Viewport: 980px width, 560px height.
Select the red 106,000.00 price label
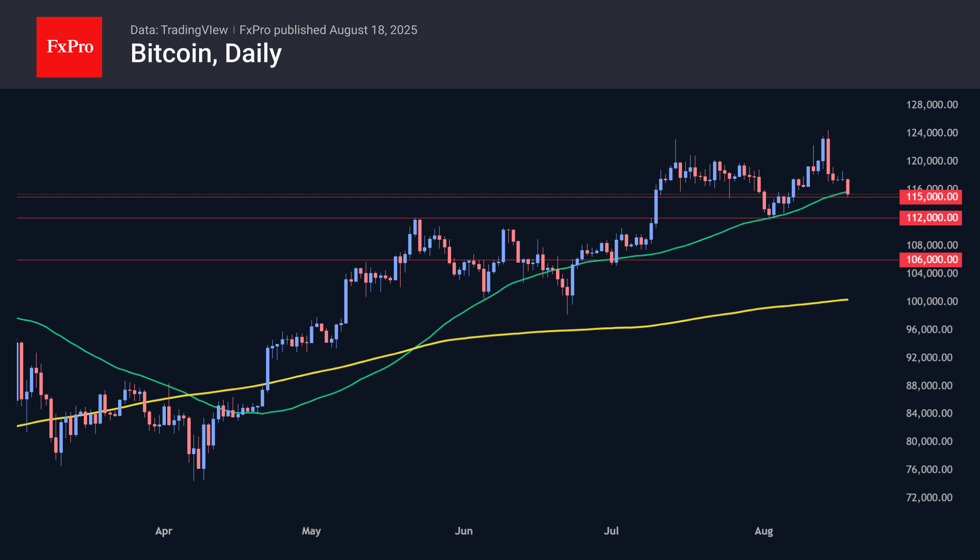(930, 259)
